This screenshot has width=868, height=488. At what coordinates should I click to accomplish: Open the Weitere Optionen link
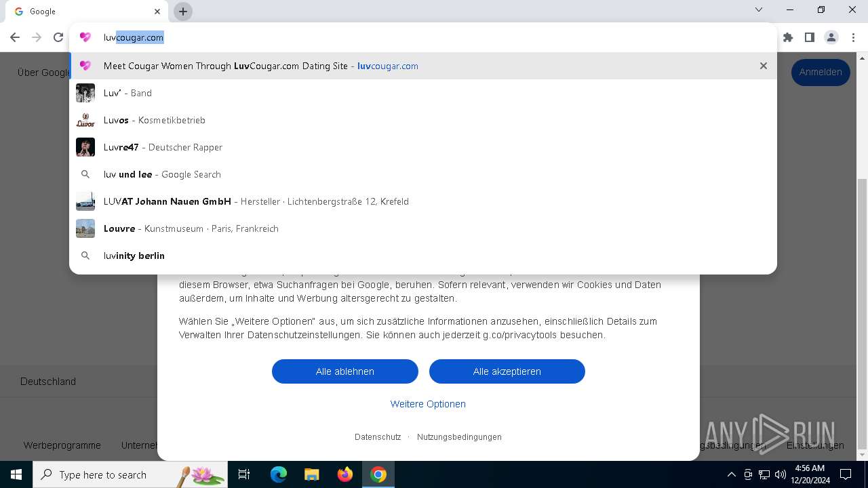[x=428, y=404]
